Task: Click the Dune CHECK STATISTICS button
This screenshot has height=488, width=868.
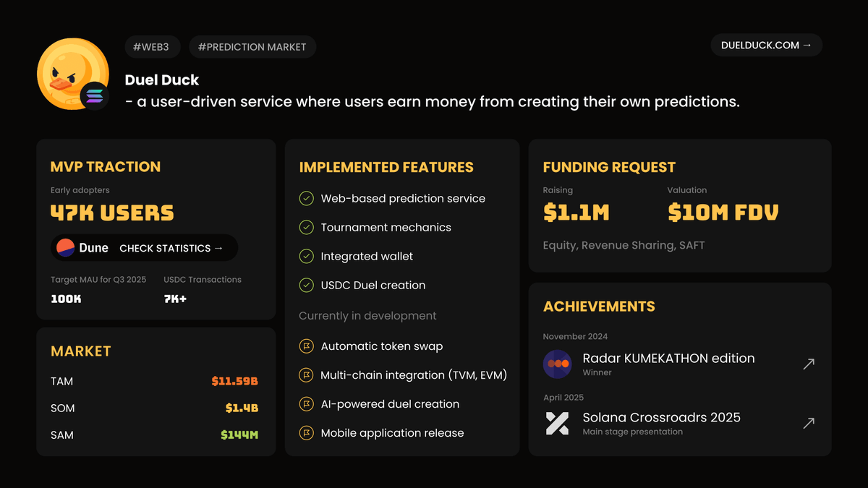Action: coord(145,248)
